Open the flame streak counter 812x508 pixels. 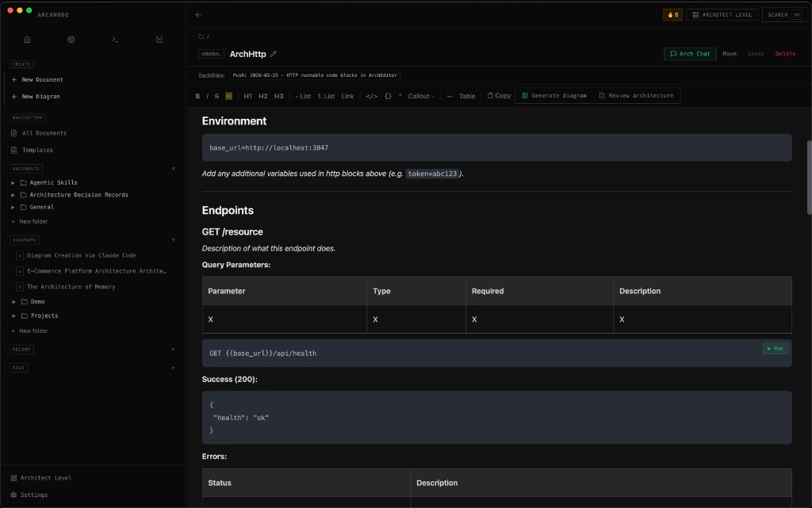(x=672, y=15)
